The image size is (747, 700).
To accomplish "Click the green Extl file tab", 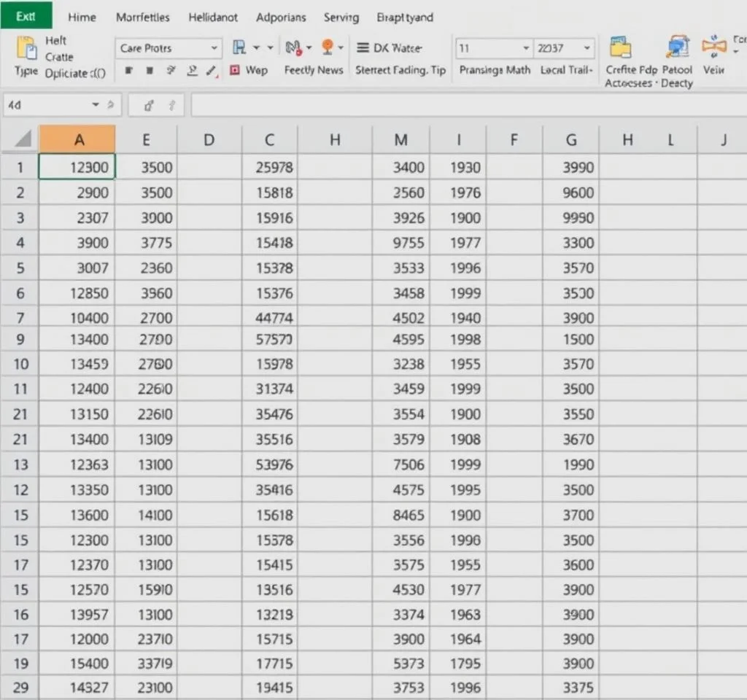I will pyautogui.click(x=26, y=16).
